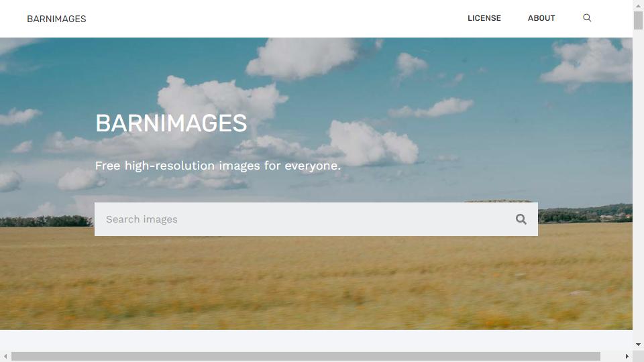Click the vertical scrollbar up arrow

[638, 5]
